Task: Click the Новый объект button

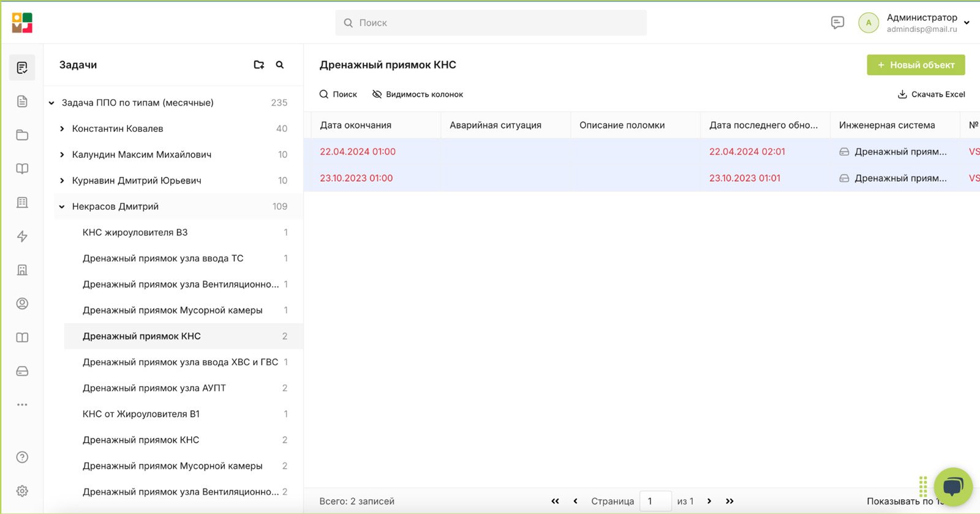Action: pyautogui.click(x=916, y=65)
